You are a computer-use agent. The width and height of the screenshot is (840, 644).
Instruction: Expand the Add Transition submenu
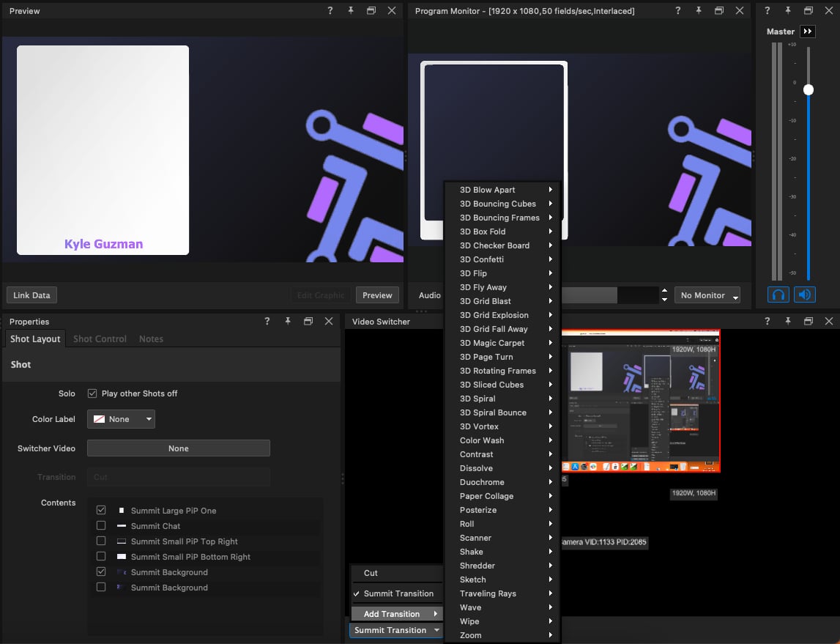tap(397, 614)
